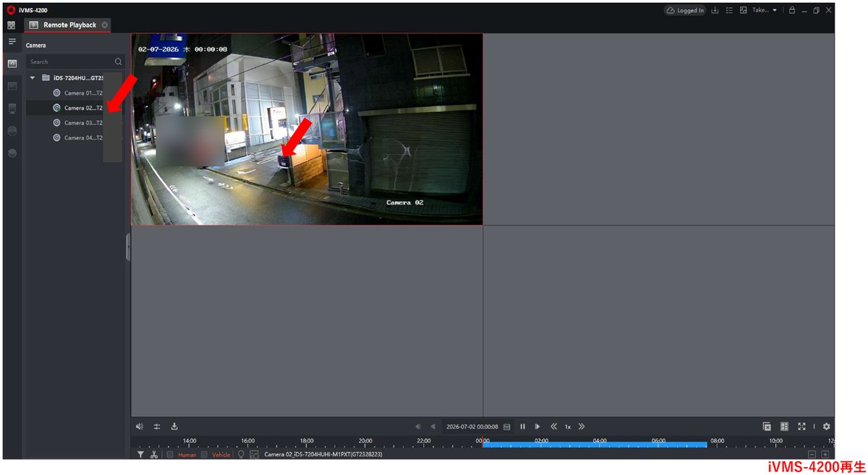Focus the camera Search input field
This screenshot has width=868, height=475.
(x=75, y=61)
